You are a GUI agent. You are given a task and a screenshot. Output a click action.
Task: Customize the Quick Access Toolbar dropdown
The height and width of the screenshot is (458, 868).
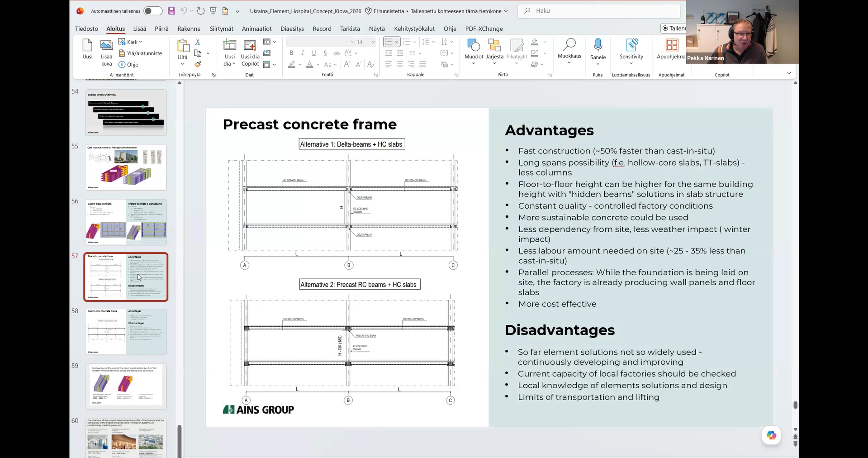pyautogui.click(x=237, y=11)
